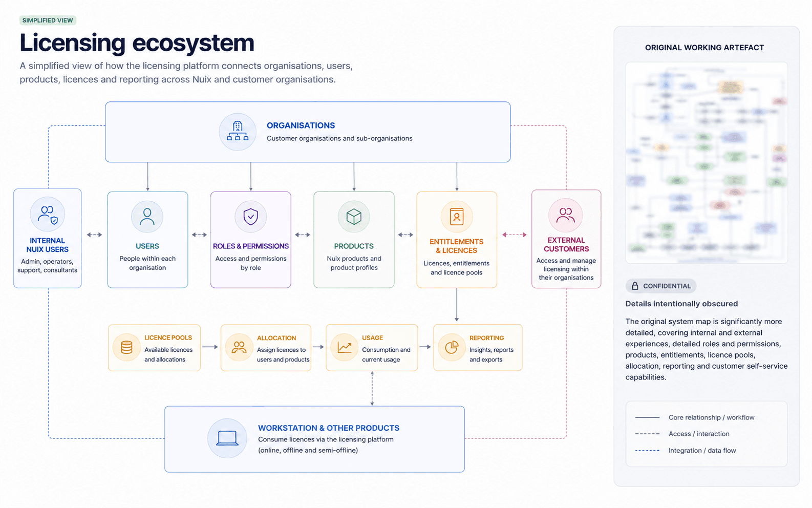Click the Entitlements & Licences badge icon

point(457,217)
